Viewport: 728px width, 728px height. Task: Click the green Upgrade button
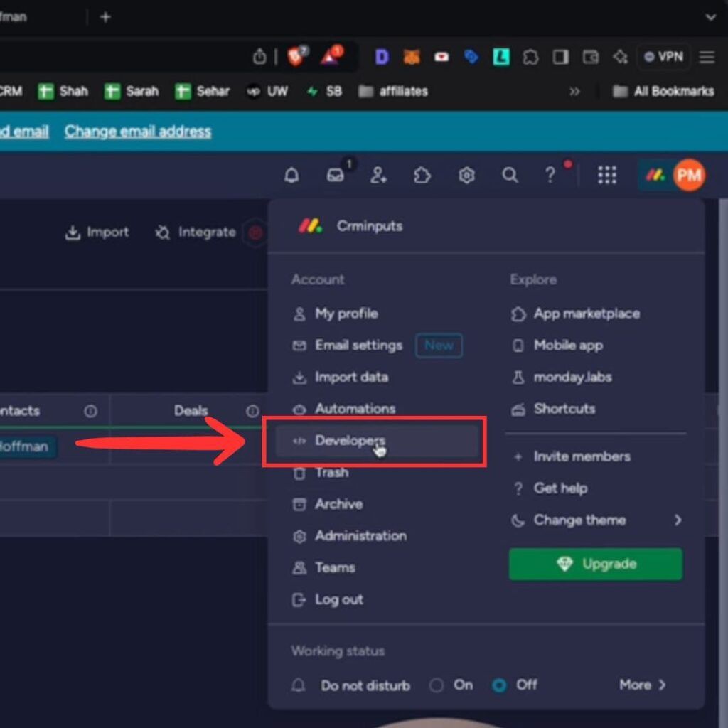[x=596, y=564]
